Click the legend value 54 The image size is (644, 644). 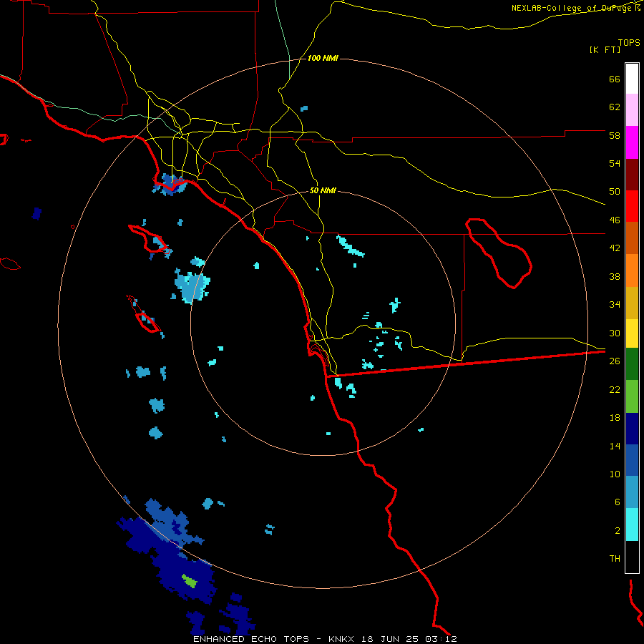point(615,163)
